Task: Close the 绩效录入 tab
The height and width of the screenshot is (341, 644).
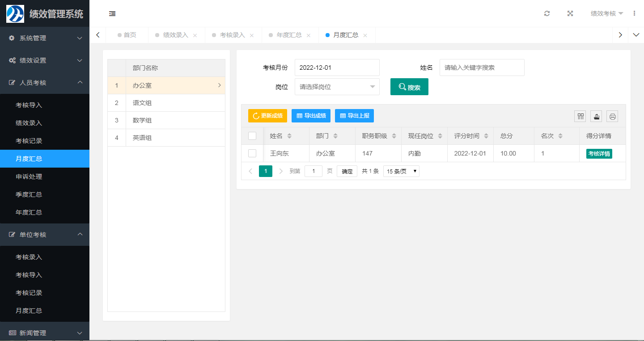Action: coord(195,35)
